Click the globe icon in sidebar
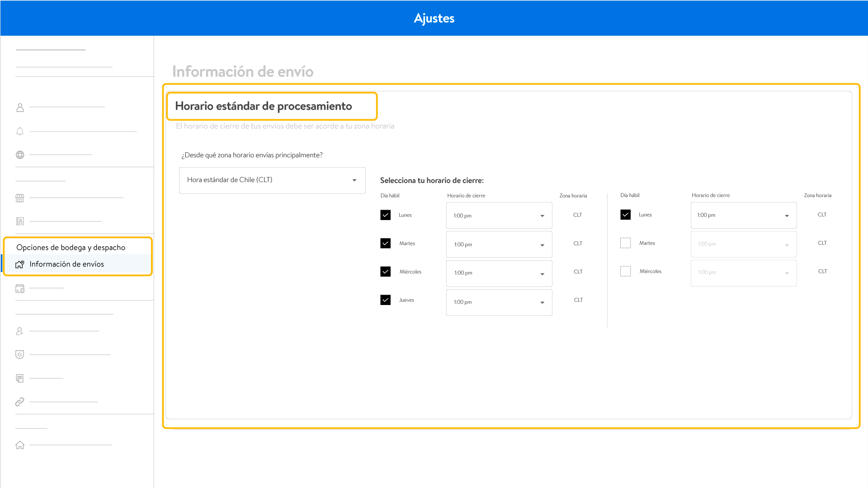This screenshot has width=868, height=488. click(20, 155)
